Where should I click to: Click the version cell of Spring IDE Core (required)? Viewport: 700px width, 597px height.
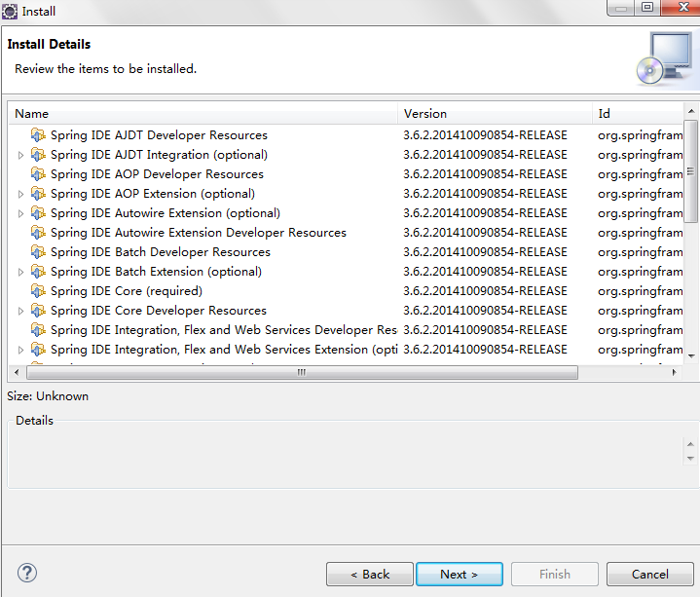click(x=485, y=291)
